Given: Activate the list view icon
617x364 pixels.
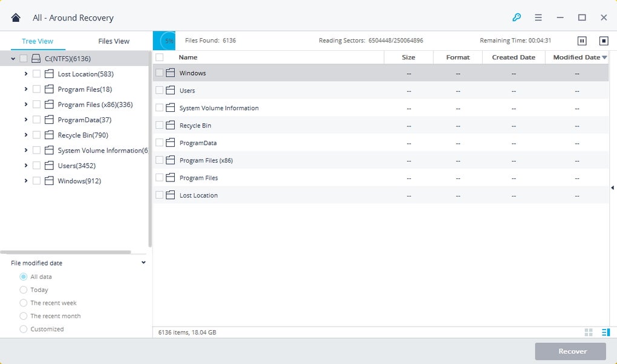Looking at the screenshot, I should [605, 332].
